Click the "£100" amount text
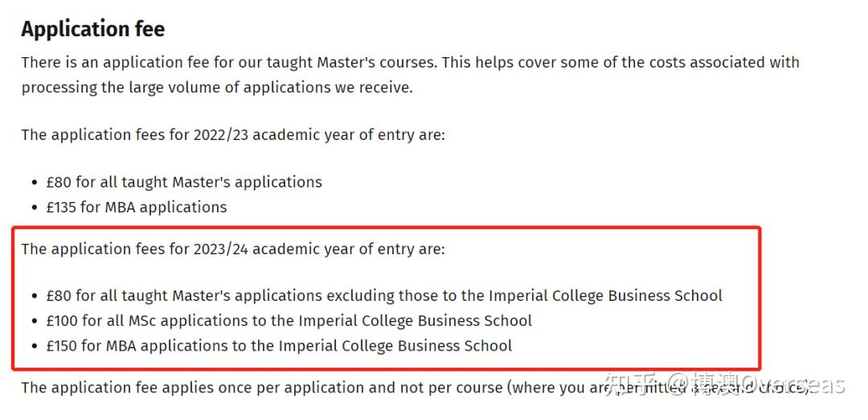 62,321
